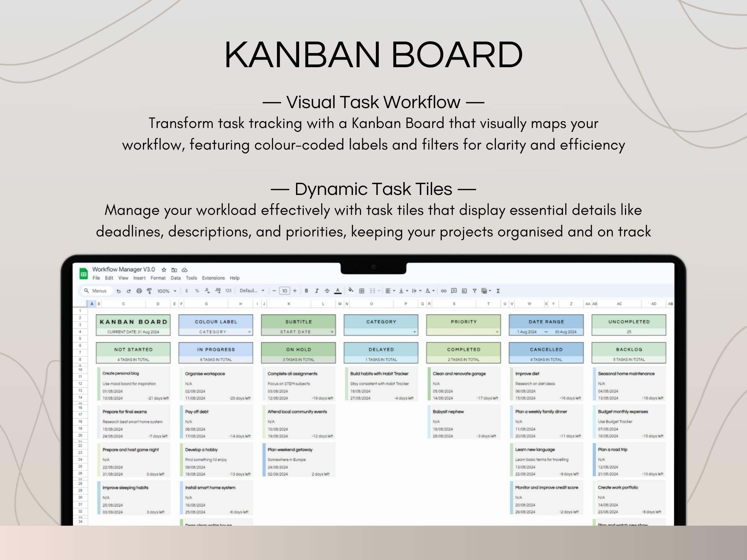747x560 pixels.
Task: Click the Menus search box
Action: tap(96, 291)
